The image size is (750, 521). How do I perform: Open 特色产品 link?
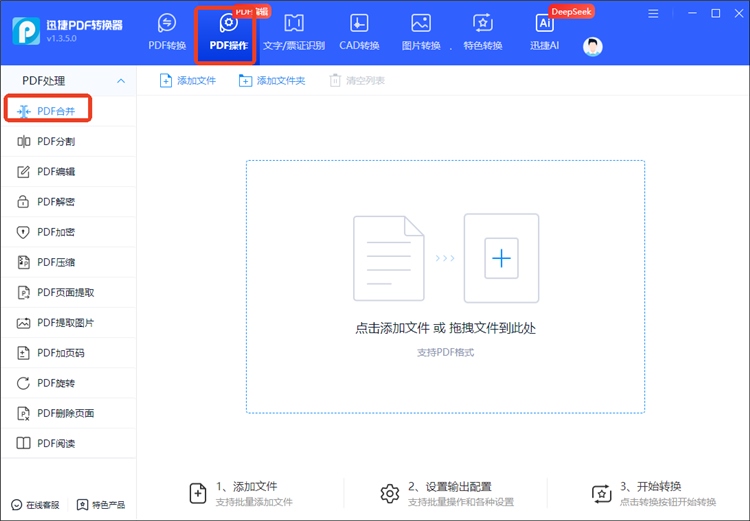(101, 505)
